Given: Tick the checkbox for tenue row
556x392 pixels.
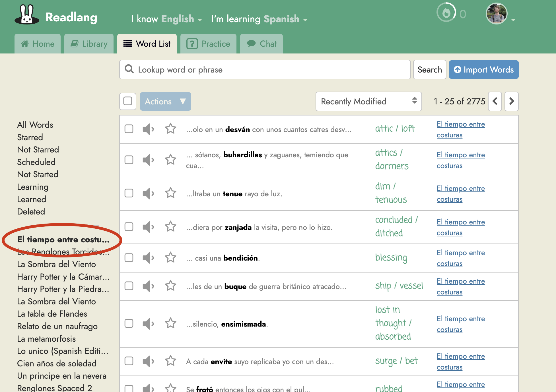Looking at the screenshot, I should point(129,193).
